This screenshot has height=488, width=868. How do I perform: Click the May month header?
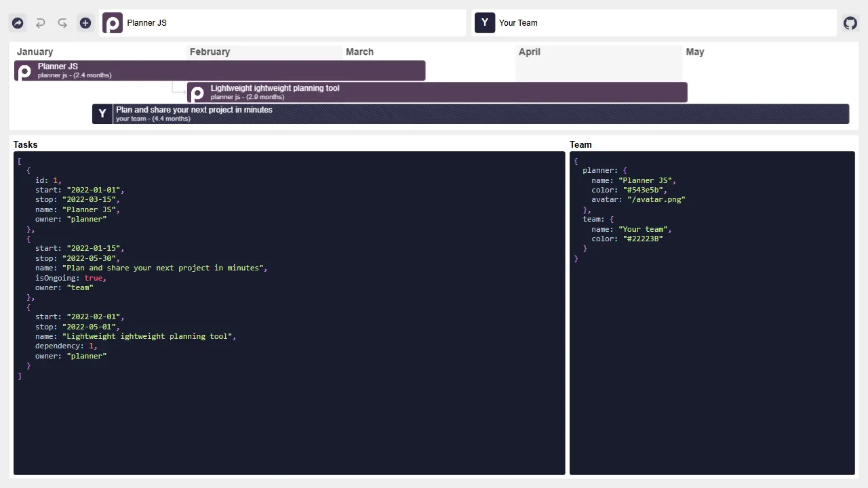(x=695, y=52)
